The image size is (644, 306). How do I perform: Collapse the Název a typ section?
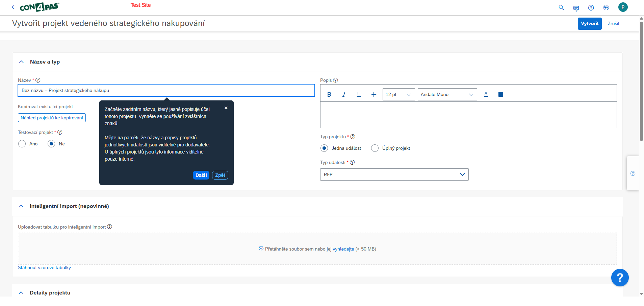(x=21, y=62)
